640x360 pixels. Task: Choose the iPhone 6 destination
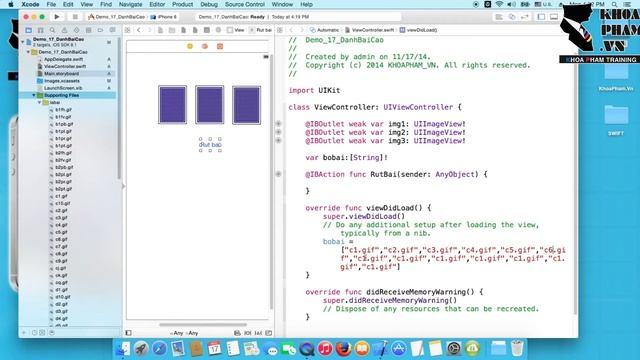point(164,17)
